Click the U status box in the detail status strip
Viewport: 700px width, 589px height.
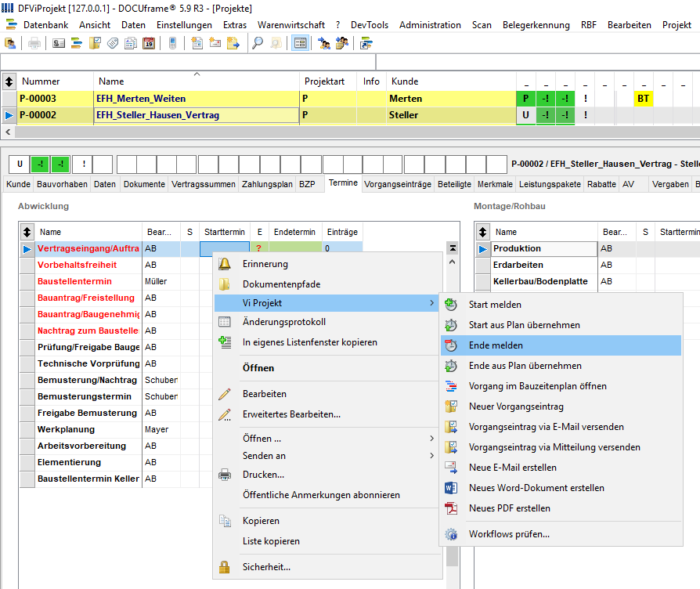(x=20, y=164)
